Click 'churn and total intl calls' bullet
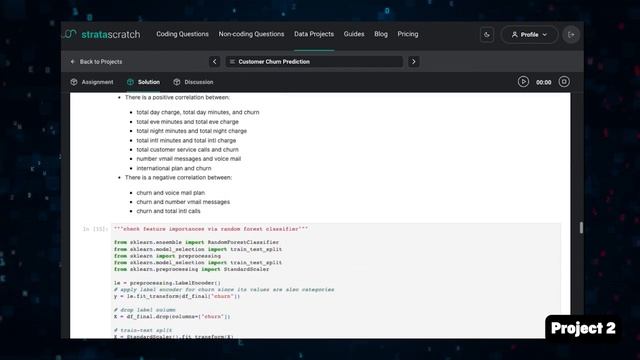 pos(169,211)
